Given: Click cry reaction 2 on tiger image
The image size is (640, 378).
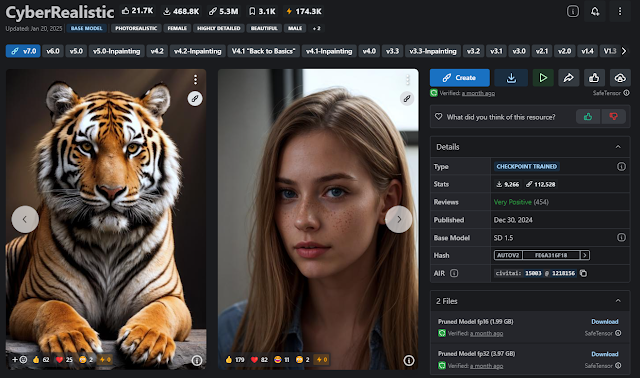Looking at the screenshot, I should click(x=86, y=360).
